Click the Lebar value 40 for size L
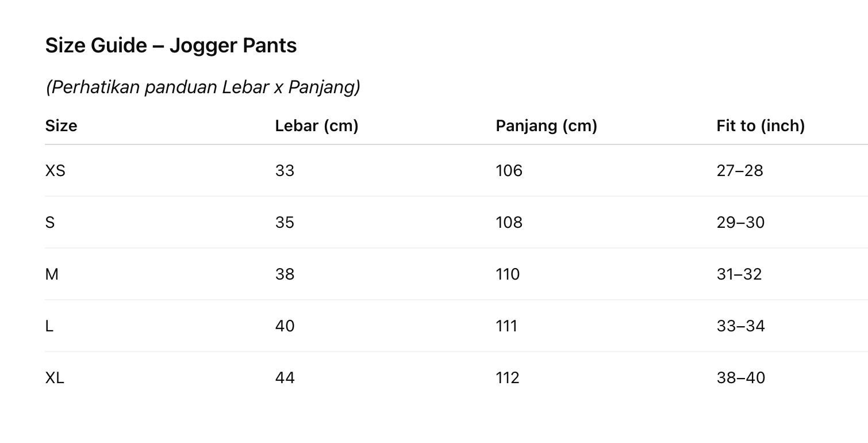Viewport: 868px width, 443px height. [x=285, y=326]
